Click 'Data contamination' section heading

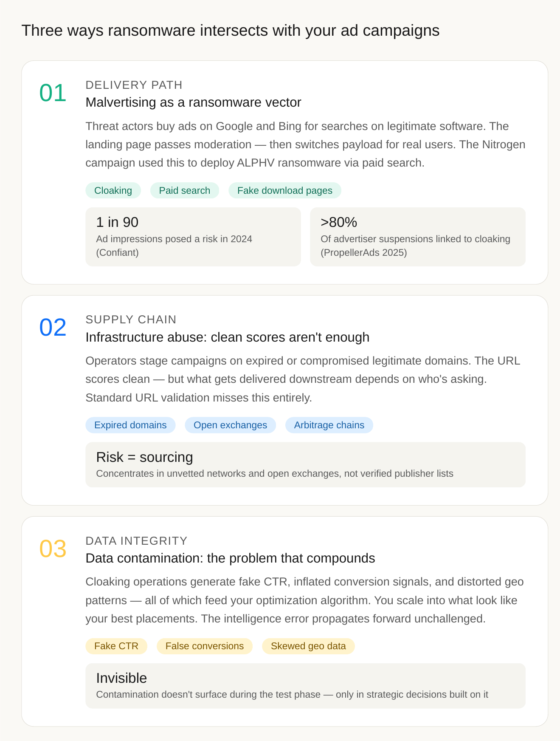click(x=231, y=558)
